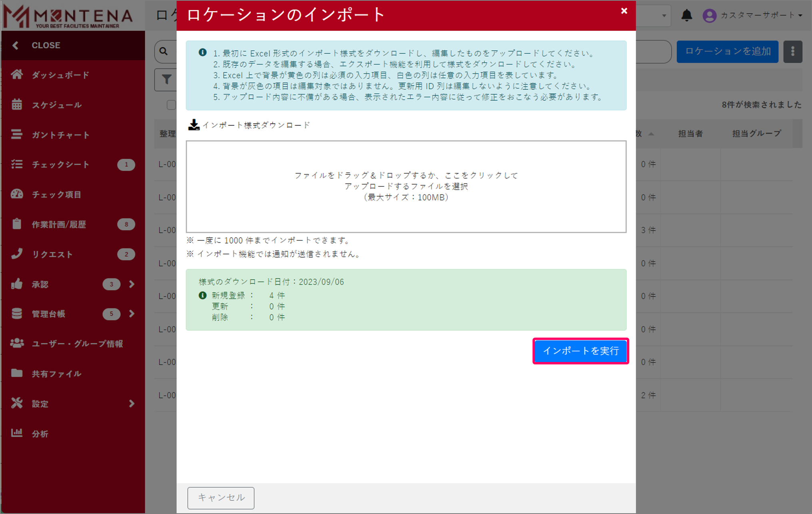Click the file upload drop zone
812x514 pixels.
pyautogui.click(x=406, y=186)
